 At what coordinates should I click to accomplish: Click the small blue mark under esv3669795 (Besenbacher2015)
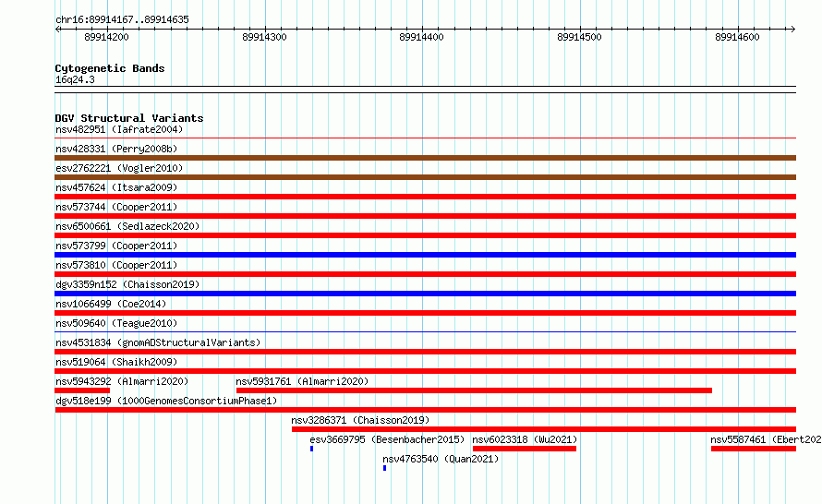(311, 449)
